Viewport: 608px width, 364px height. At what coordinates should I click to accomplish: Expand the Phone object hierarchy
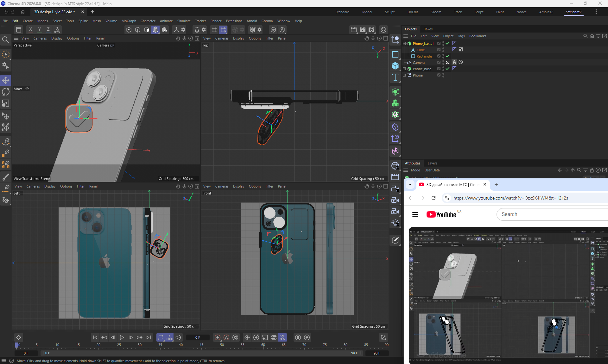point(404,75)
